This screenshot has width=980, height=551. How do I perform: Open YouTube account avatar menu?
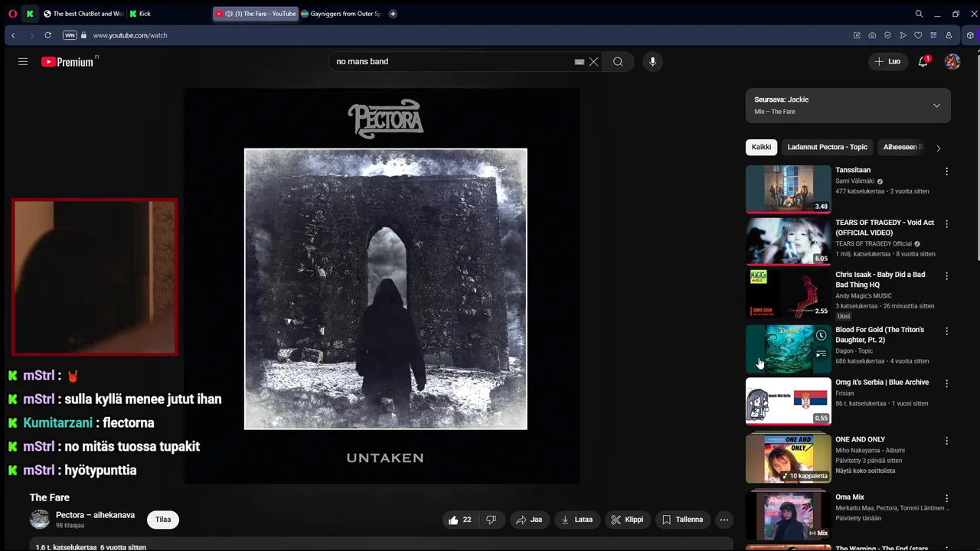952,61
